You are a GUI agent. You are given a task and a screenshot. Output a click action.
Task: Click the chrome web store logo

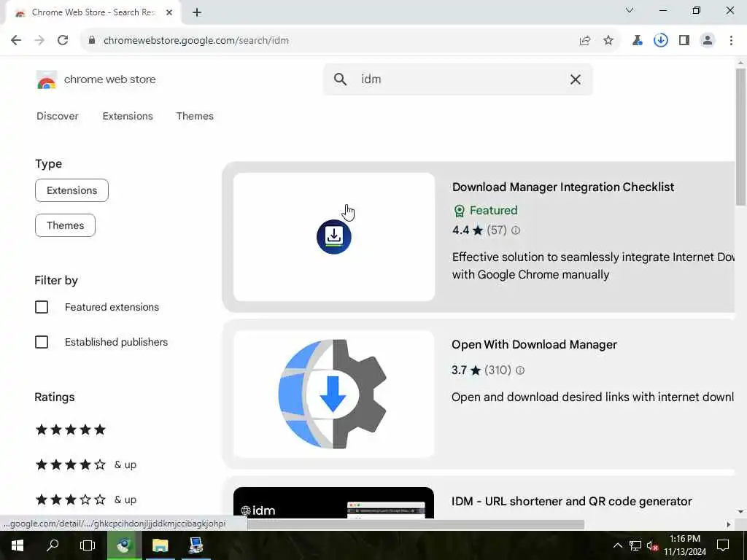point(47,80)
